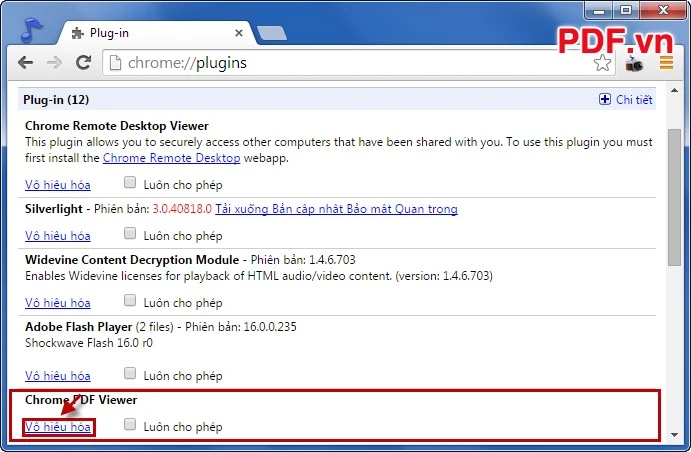Minimize the Chrome window

coord(599,10)
